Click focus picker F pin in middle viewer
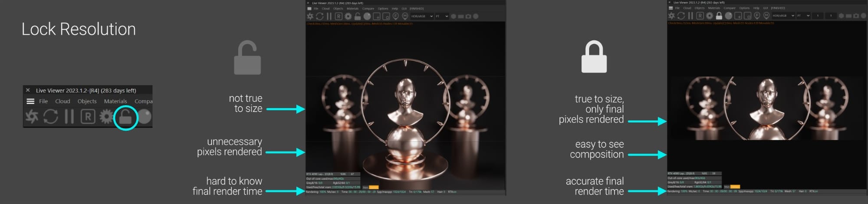 (395, 16)
